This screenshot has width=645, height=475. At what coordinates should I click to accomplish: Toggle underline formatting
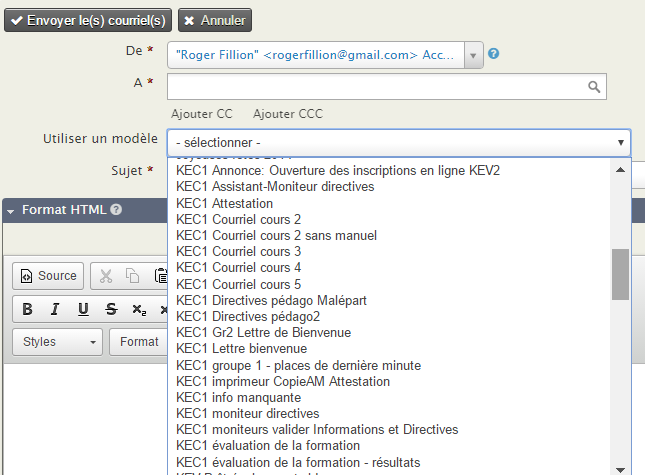coord(83,309)
